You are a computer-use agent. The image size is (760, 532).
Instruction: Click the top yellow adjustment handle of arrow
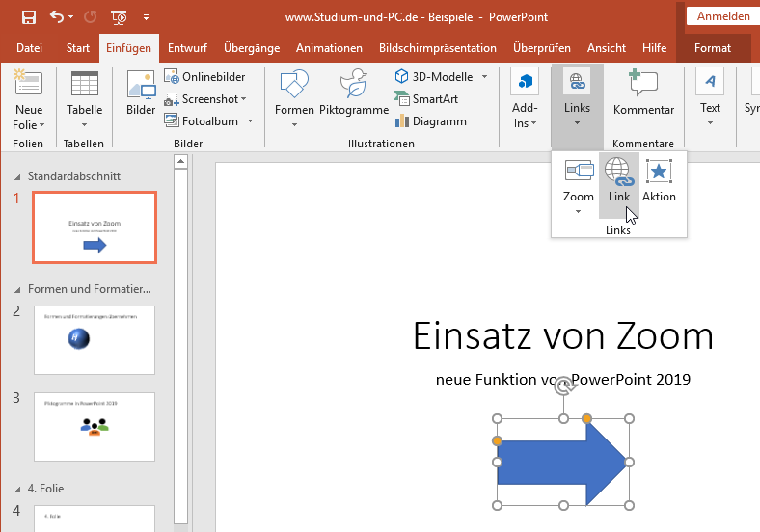586,418
